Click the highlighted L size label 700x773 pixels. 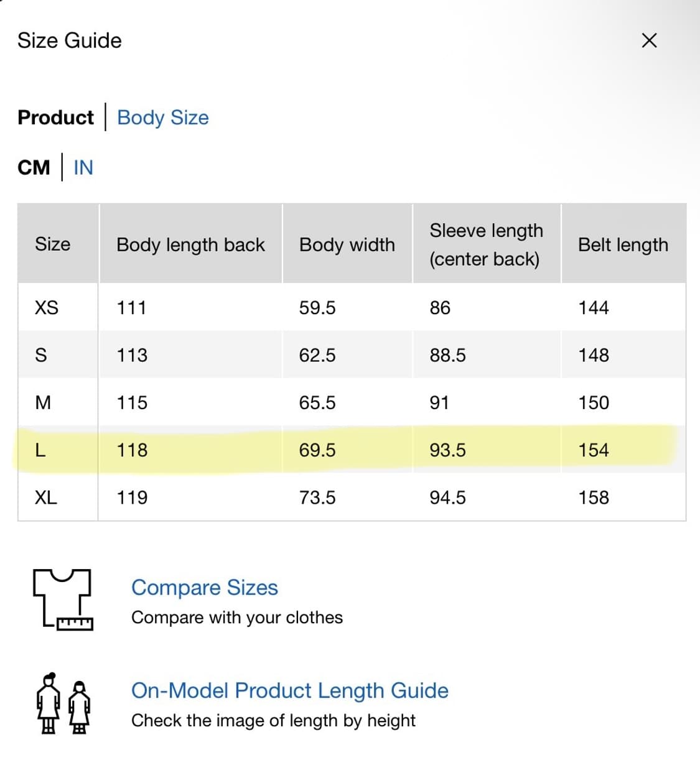(x=40, y=450)
